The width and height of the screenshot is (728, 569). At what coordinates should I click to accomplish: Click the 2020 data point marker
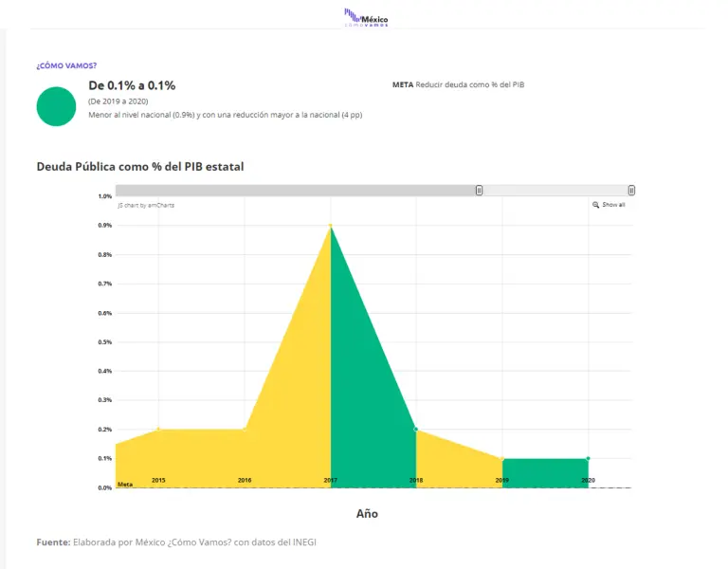coord(588,459)
